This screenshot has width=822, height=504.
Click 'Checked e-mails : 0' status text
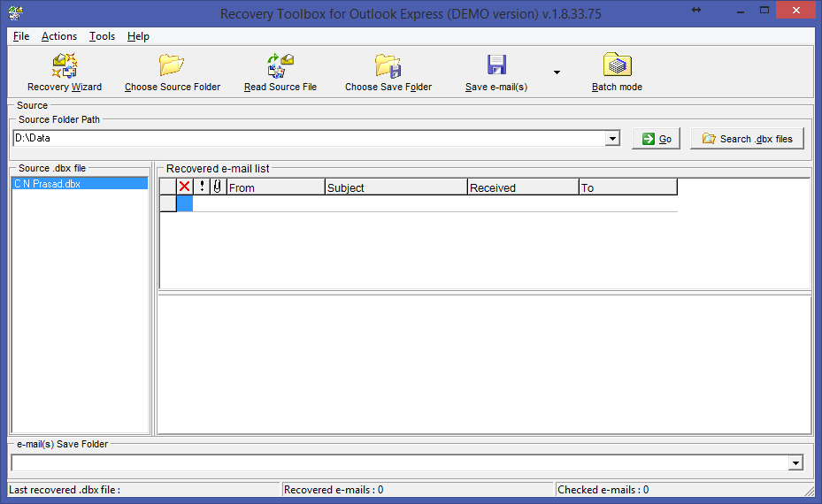[603, 490]
